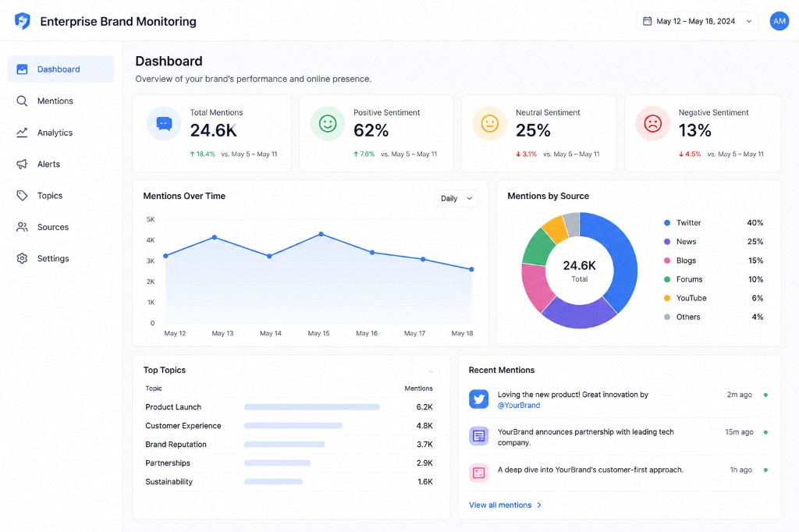Click the Others gray legend dot
This screenshot has width=799, height=532.
667,317
